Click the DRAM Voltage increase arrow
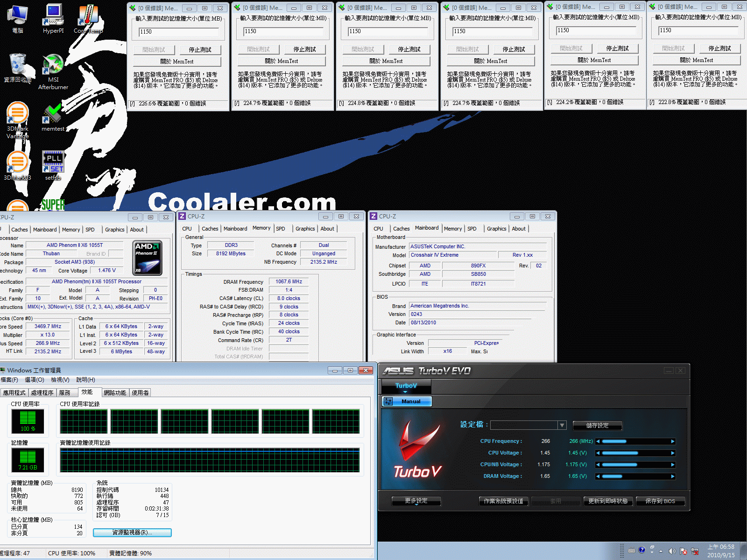The image size is (747, 560). tap(673, 476)
